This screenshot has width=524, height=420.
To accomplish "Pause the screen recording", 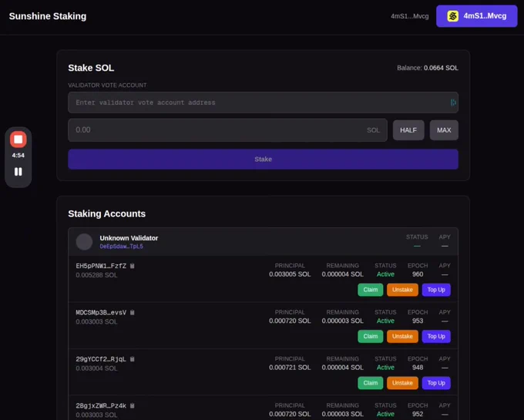I will 18,172.
